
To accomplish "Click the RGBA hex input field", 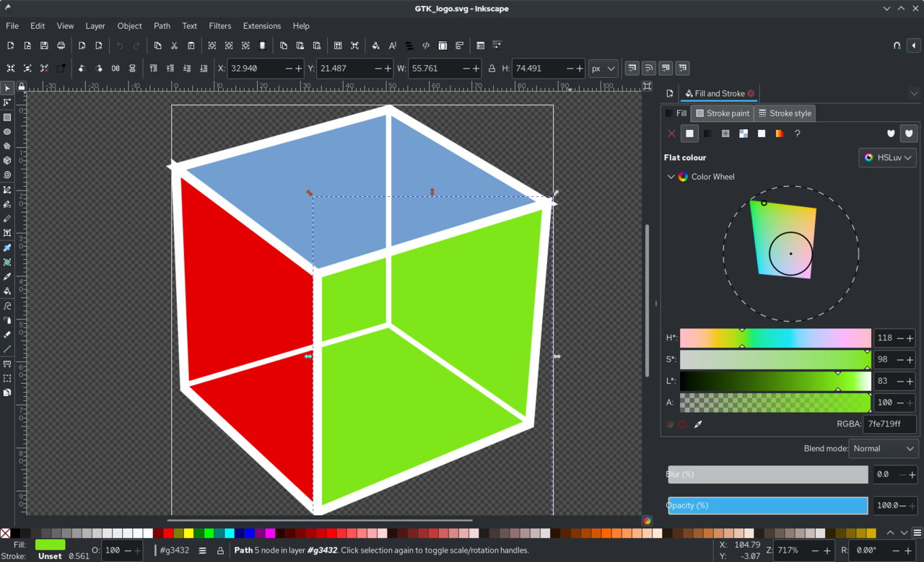I will tap(889, 424).
